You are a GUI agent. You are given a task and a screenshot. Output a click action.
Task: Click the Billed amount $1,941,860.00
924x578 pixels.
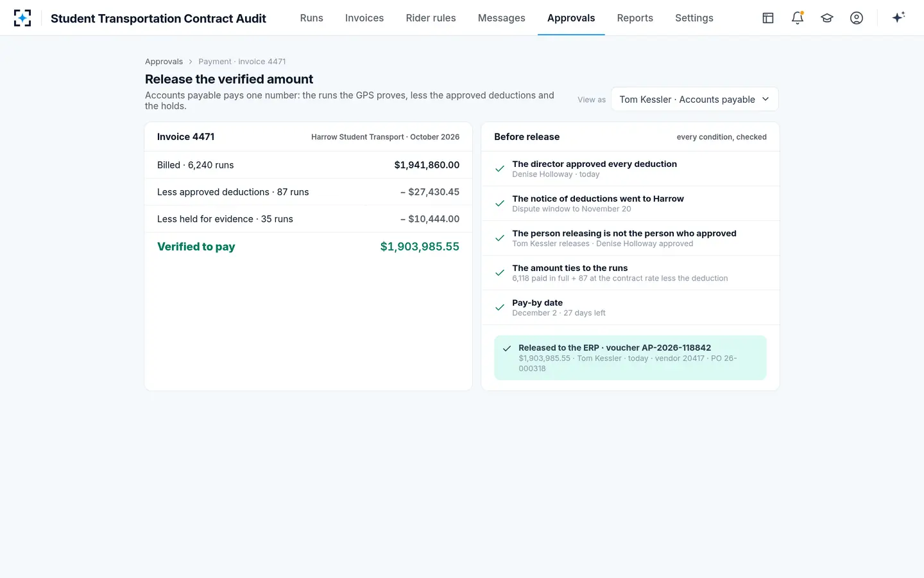pos(427,165)
